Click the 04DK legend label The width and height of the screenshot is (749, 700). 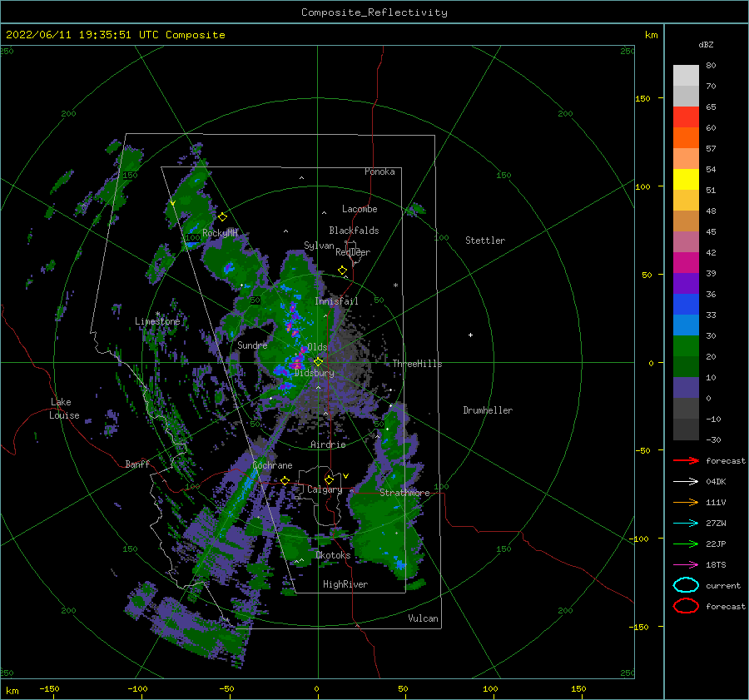tap(716, 481)
